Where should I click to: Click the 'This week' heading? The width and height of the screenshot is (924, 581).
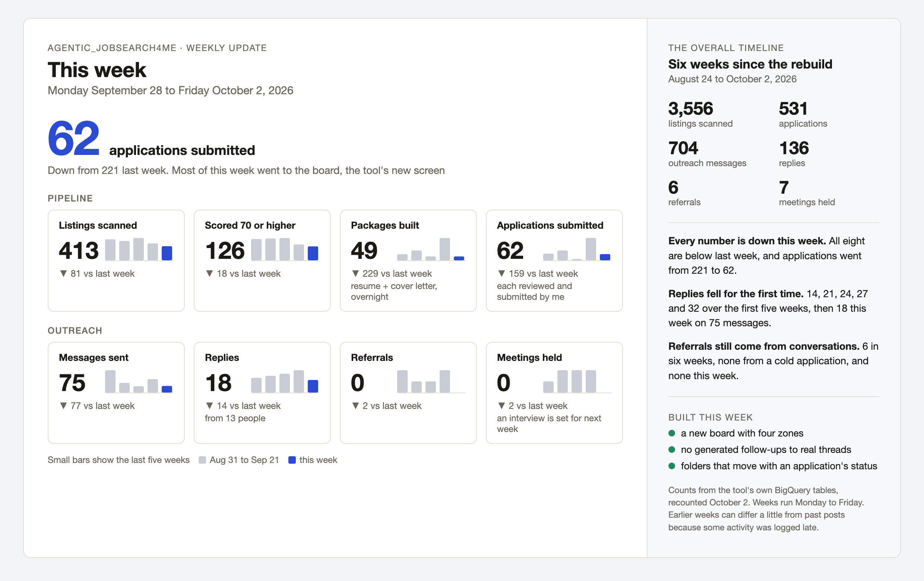(97, 70)
